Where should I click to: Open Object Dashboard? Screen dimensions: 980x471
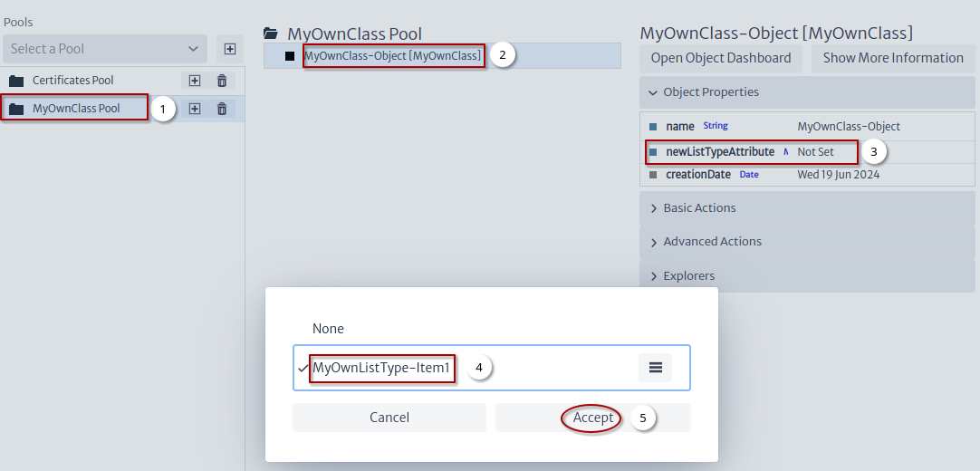[x=721, y=58]
